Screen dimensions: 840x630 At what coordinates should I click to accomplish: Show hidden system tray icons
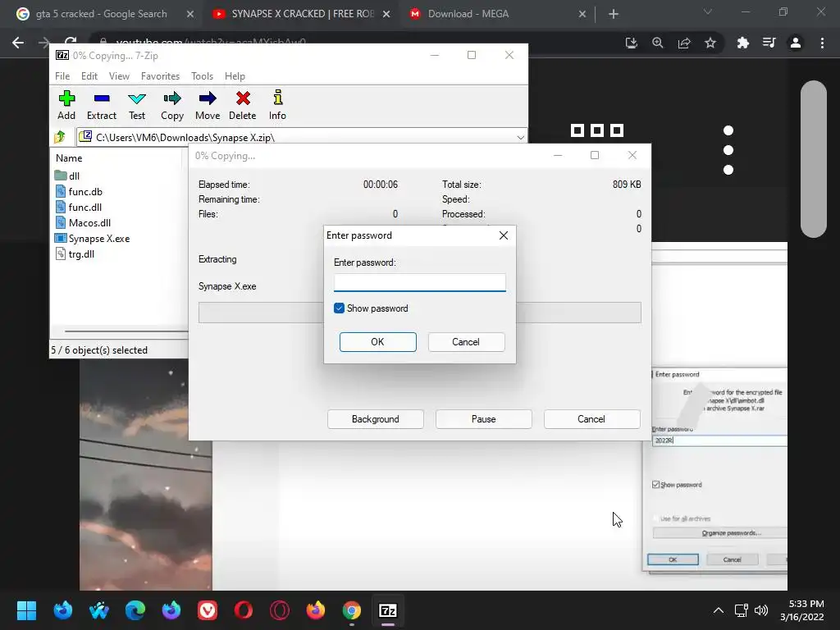[x=719, y=610]
